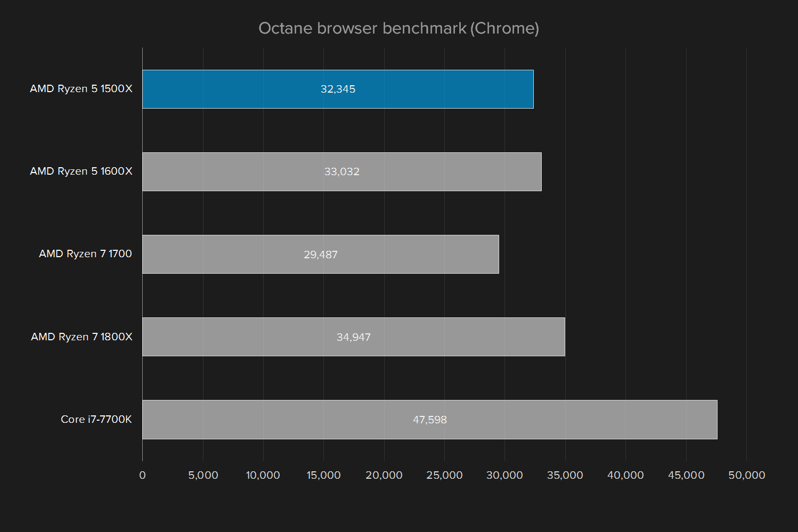Select the gray Core i7-7700K bar

click(x=430, y=420)
